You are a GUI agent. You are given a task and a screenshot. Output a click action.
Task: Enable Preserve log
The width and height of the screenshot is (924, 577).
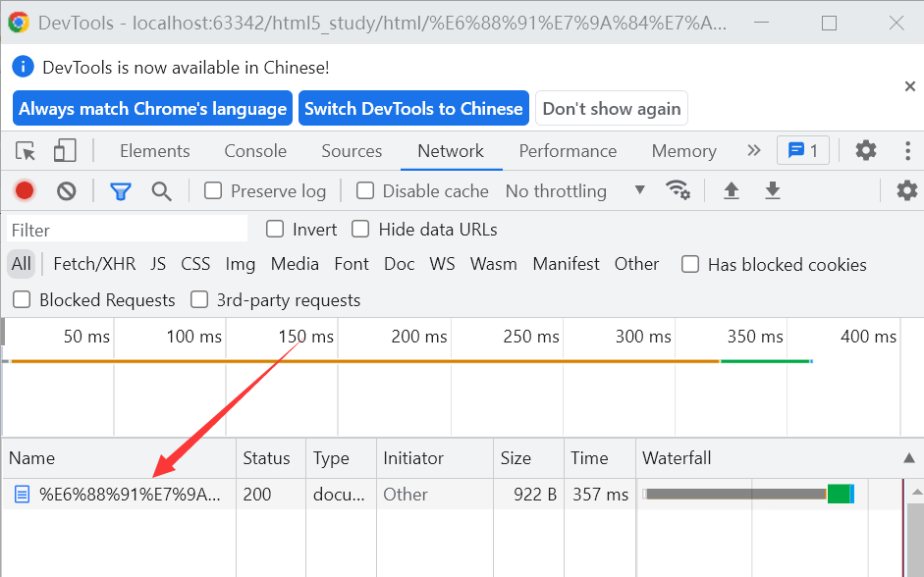[213, 191]
